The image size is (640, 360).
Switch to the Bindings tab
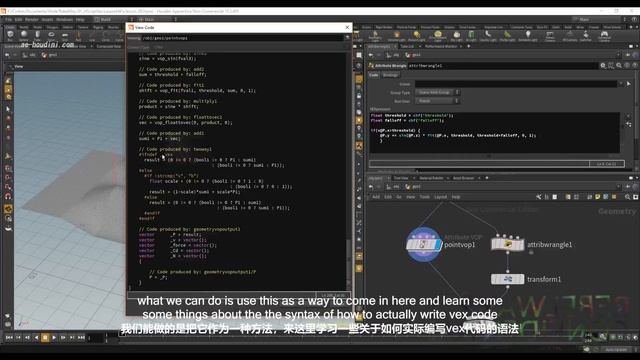tap(390, 75)
